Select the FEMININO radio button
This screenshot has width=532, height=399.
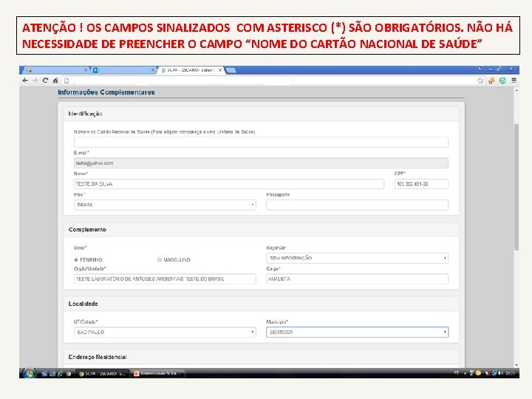click(76, 259)
